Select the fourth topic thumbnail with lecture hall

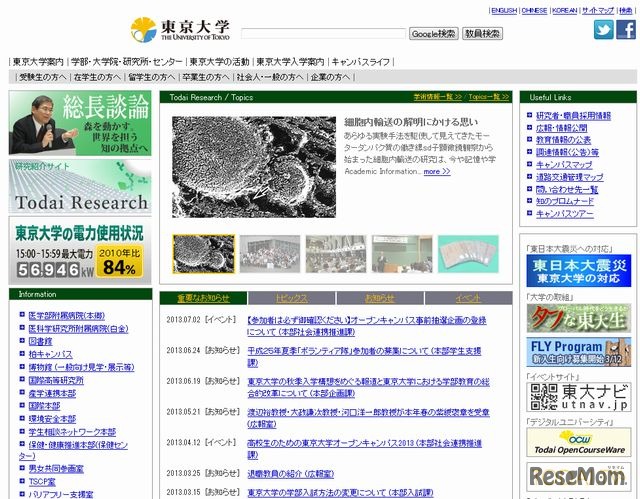[x=402, y=254]
